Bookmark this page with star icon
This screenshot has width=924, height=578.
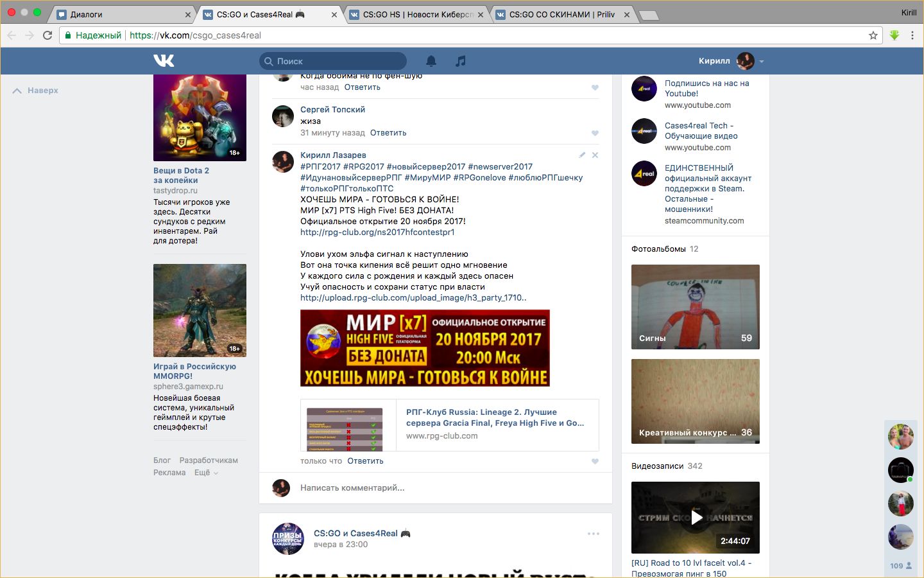[x=873, y=35]
